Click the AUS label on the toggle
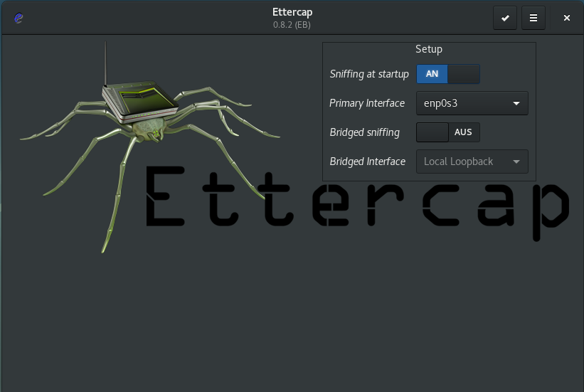584x392 pixels. pyautogui.click(x=463, y=132)
